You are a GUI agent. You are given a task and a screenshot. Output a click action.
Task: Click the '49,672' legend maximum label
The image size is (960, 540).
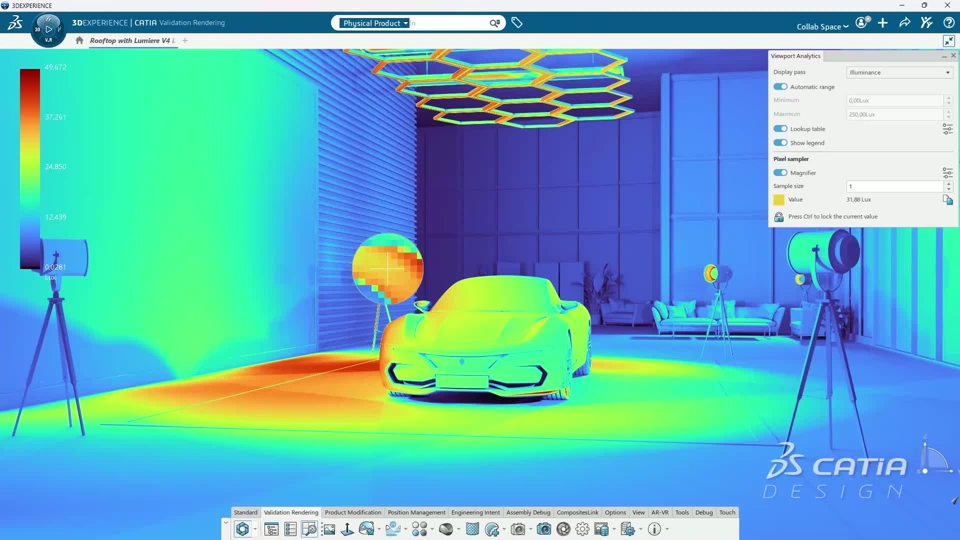tap(55, 67)
